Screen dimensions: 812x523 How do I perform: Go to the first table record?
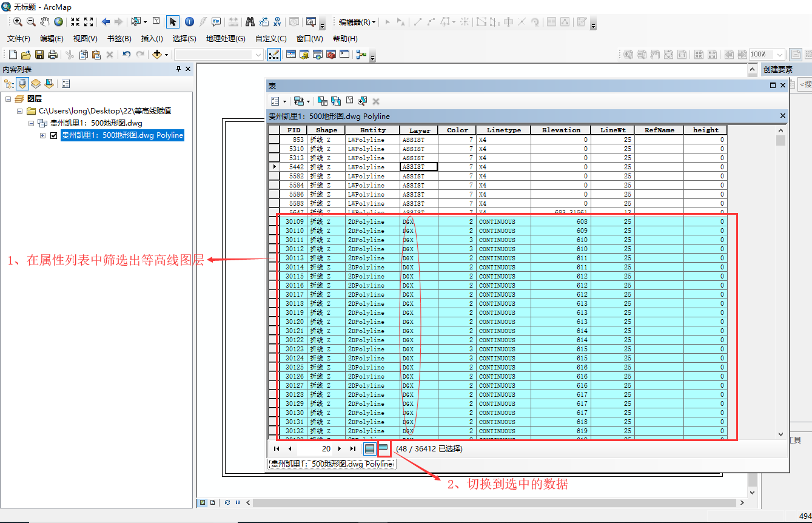pos(277,449)
